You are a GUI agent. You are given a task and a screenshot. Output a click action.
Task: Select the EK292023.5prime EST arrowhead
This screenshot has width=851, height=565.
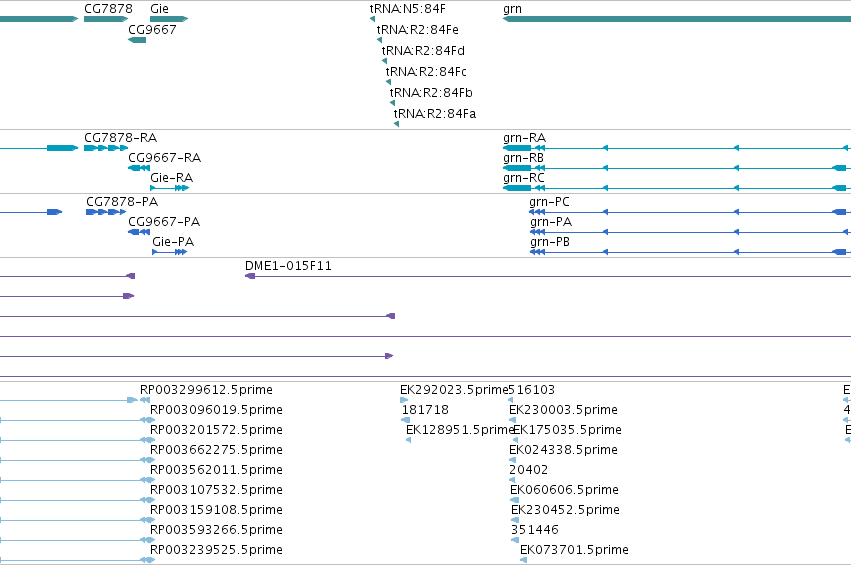(404, 400)
